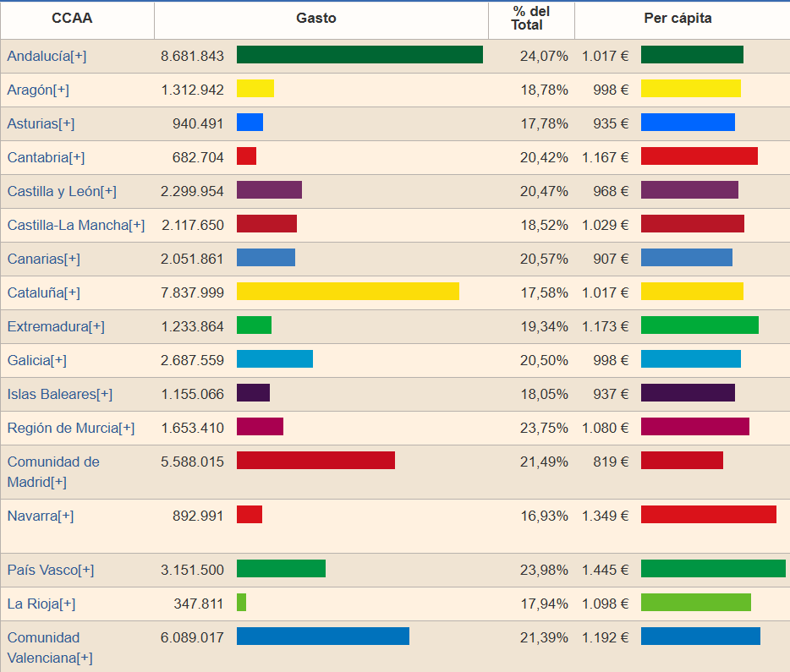Select the 23,75% Murcia percentage
The height and width of the screenshot is (672, 790).
tap(544, 429)
